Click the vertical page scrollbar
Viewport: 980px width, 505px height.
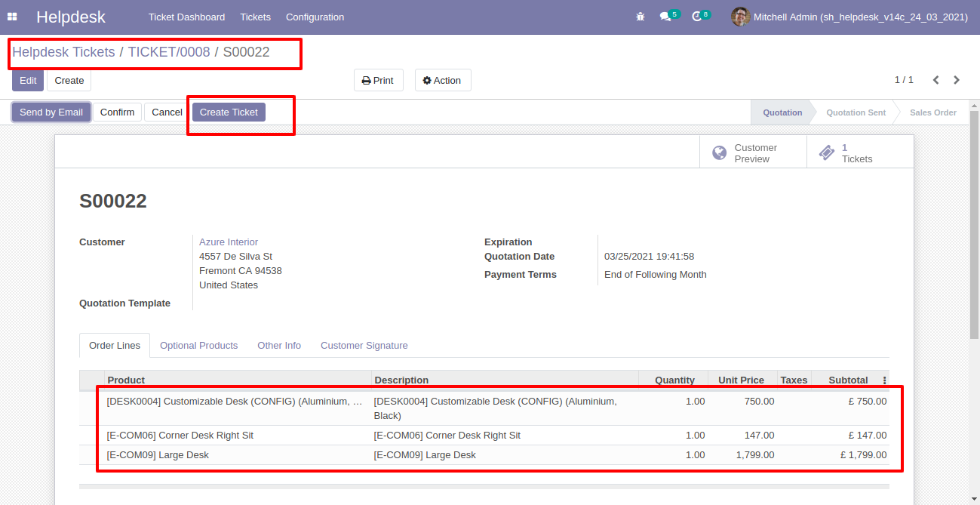(x=974, y=226)
